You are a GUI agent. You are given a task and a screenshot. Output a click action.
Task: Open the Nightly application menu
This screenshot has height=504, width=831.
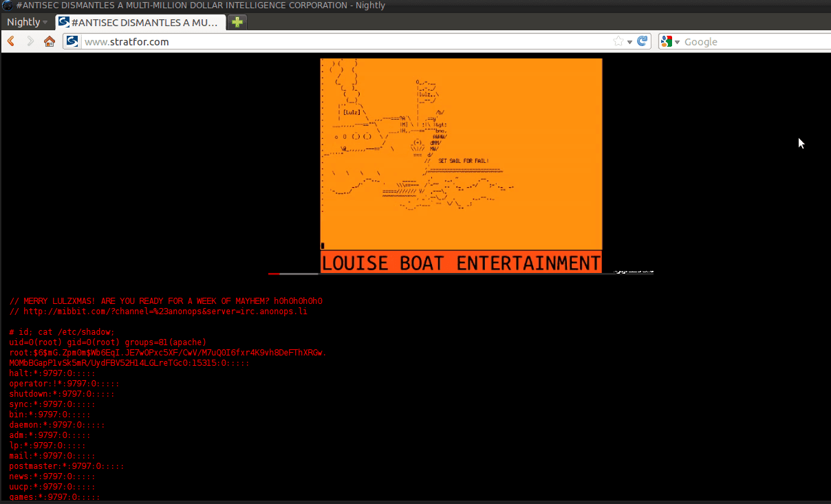pos(26,22)
